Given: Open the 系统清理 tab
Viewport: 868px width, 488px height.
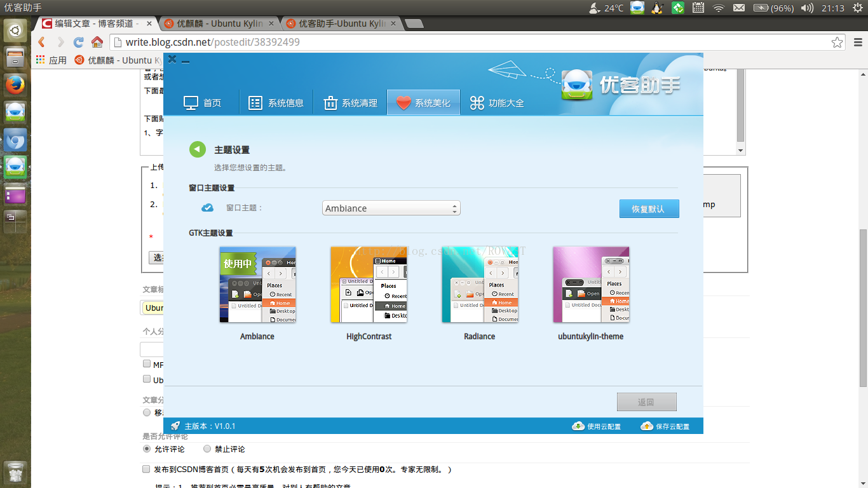Looking at the screenshot, I should coord(350,103).
